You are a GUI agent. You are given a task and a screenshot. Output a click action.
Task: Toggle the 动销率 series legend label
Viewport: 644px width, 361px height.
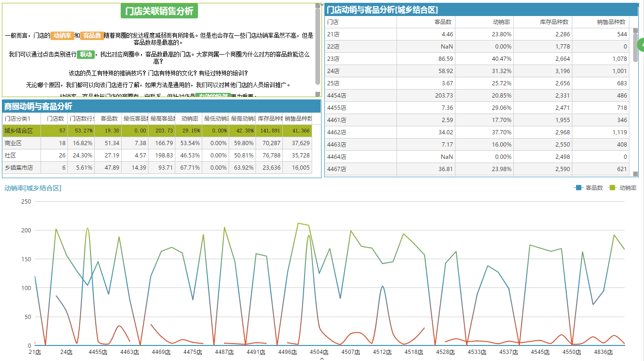click(628, 188)
